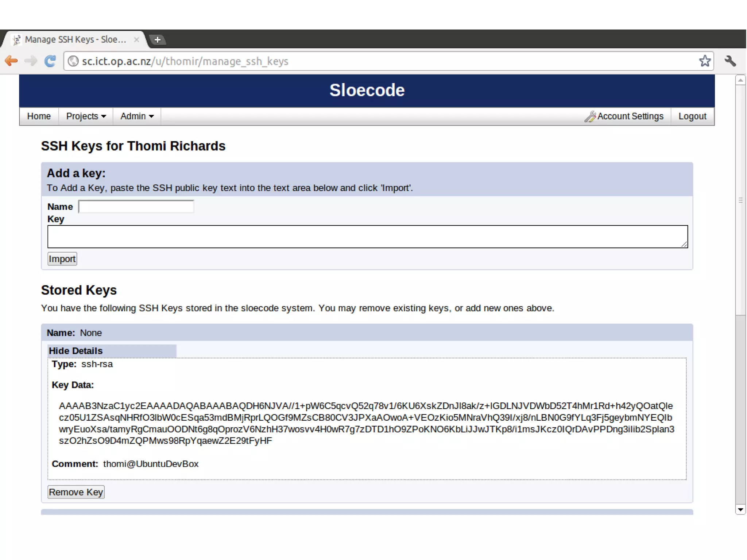Close the Manage SSH Keys tab
Viewport: 747px width, 560px height.
(136, 39)
